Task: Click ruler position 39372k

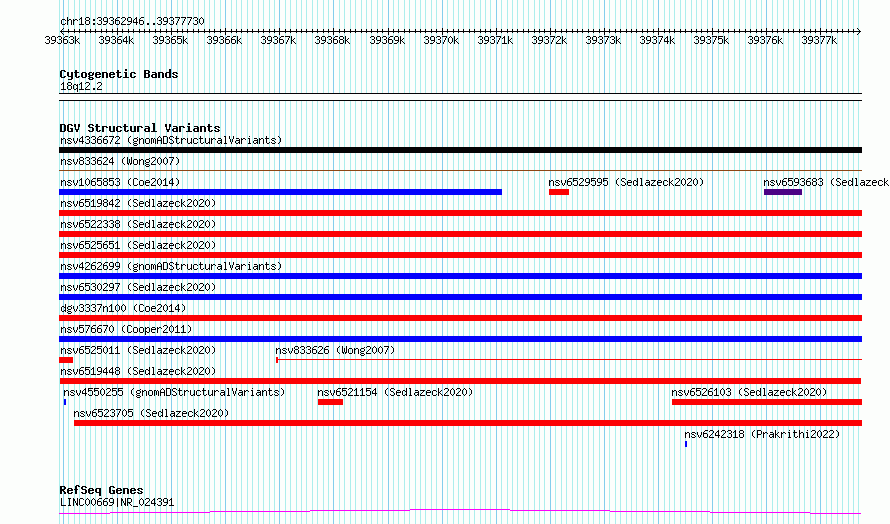Action: 549,40
